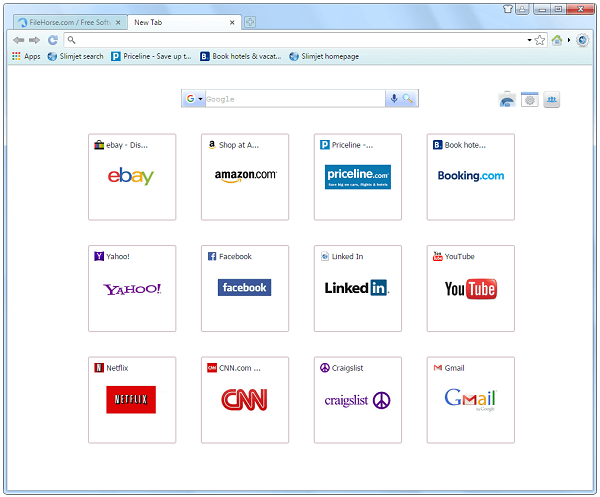Click the Netflix N favicon

(x=99, y=368)
